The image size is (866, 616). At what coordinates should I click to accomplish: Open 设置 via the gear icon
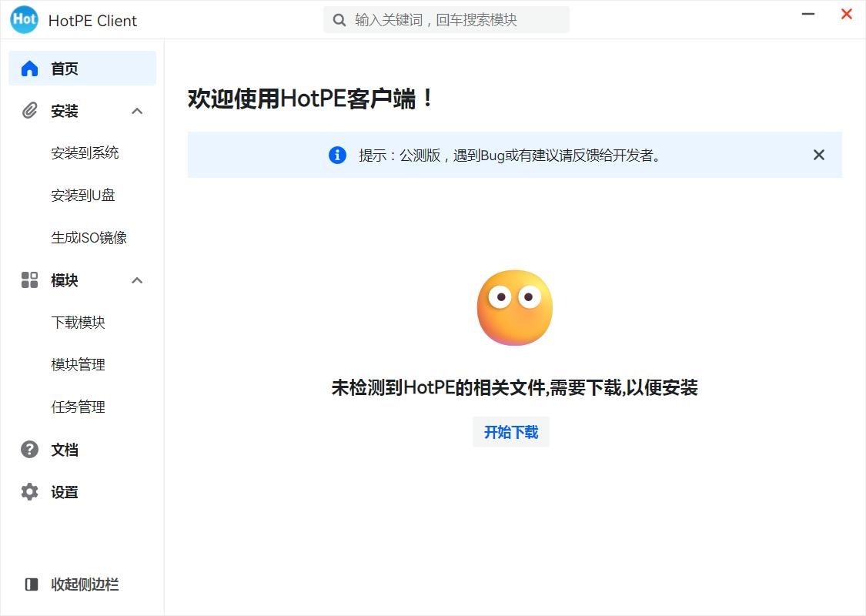click(29, 492)
